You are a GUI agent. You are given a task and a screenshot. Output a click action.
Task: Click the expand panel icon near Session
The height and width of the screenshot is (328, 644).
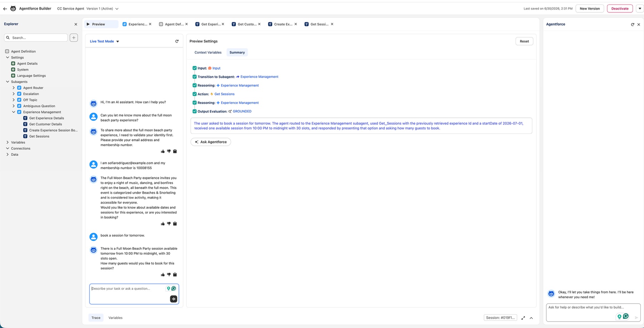523,318
